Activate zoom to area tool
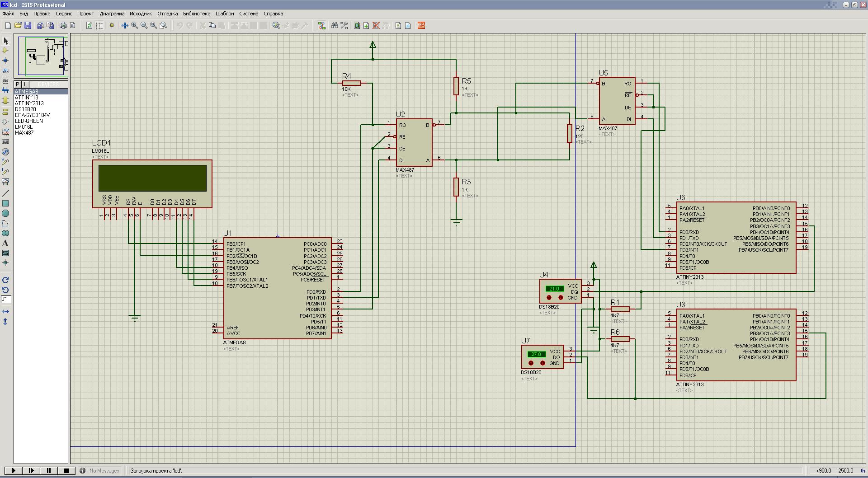 (x=163, y=26)
